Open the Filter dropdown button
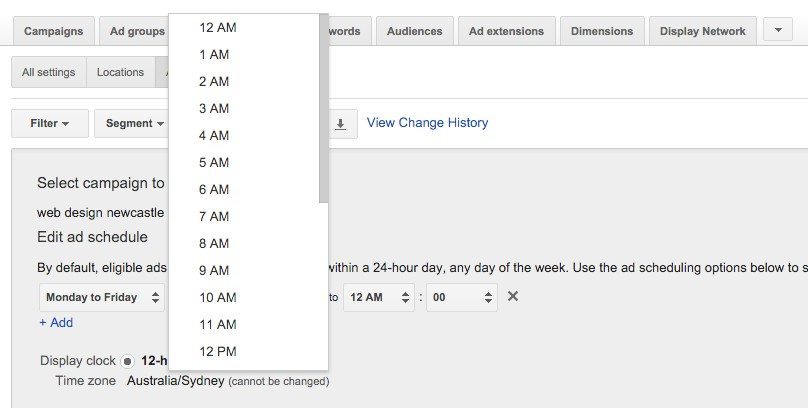 [x=50, y=124]
